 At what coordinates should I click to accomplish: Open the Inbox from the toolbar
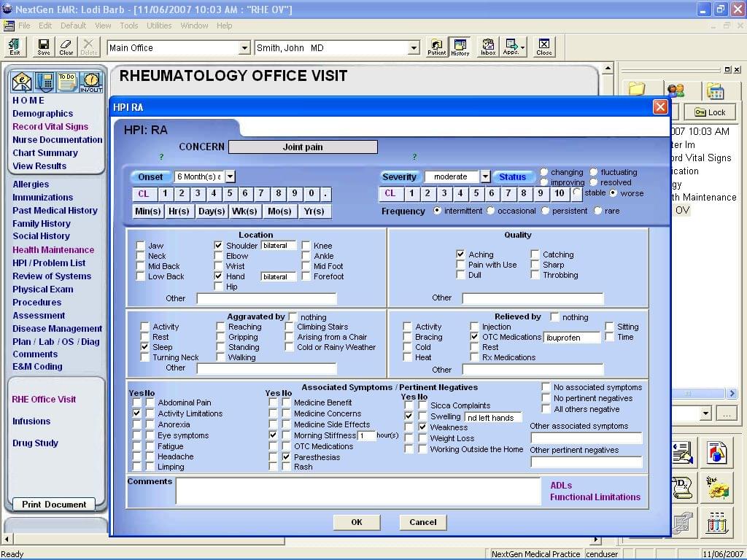point(487,47)
